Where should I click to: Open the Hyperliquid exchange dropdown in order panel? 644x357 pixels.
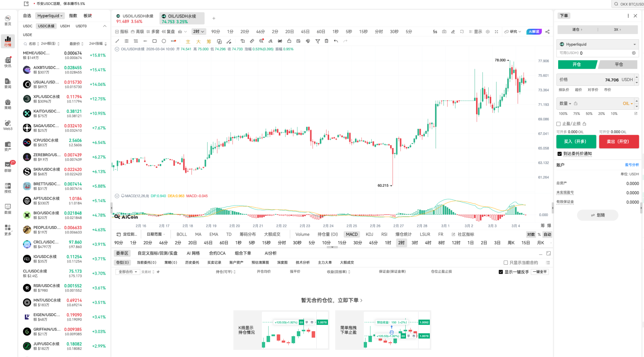point(597,44)
